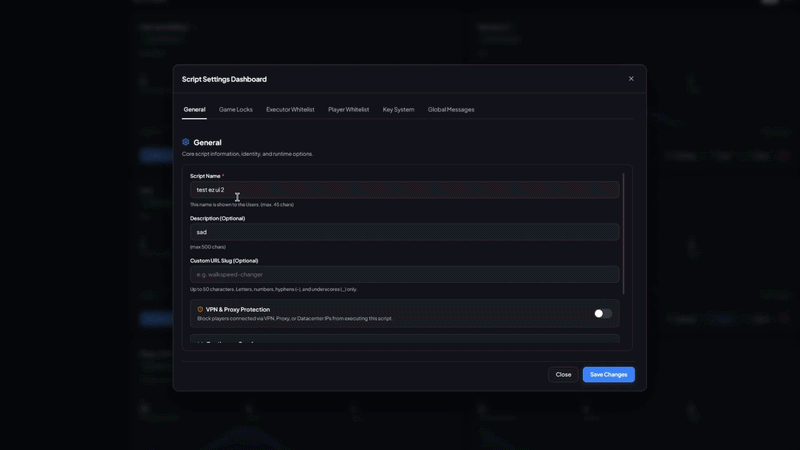Screen dimensions: 800x450
Task: Select the General tab
Action: tap(194, 109)
